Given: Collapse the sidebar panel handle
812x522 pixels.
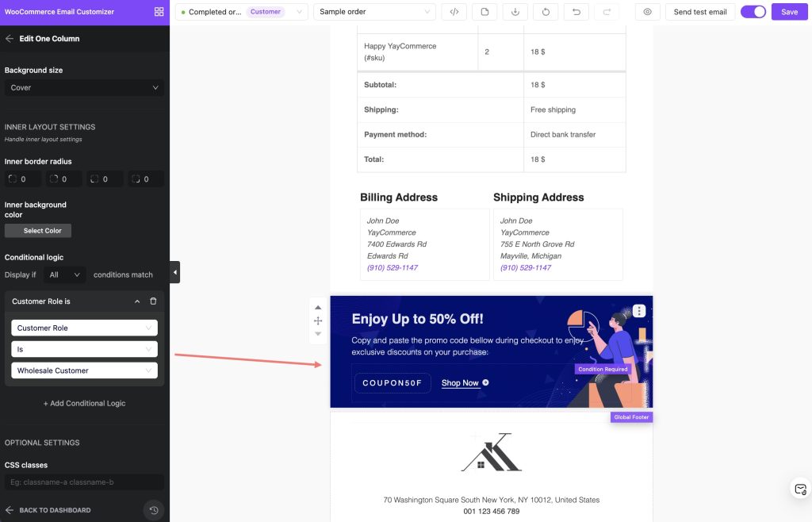Looking at the screenshot, I should (x=174, y=272).
